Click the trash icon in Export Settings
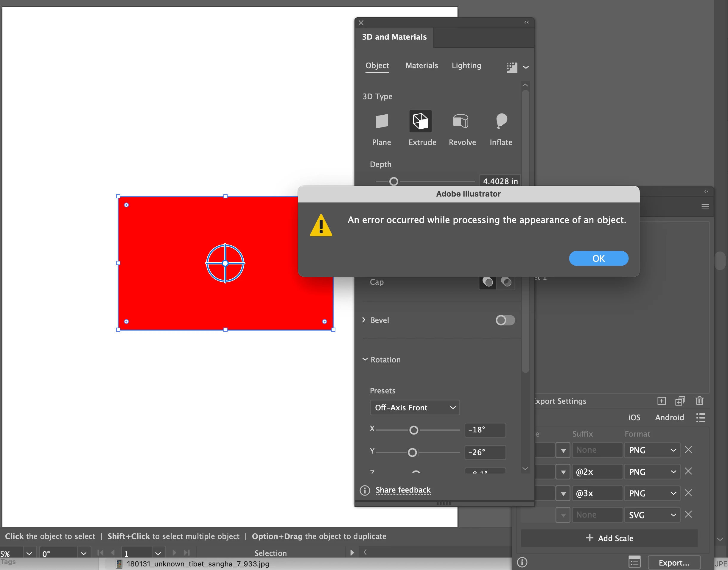The width and height of the screenshot is (728, 570). click(699, 401)
